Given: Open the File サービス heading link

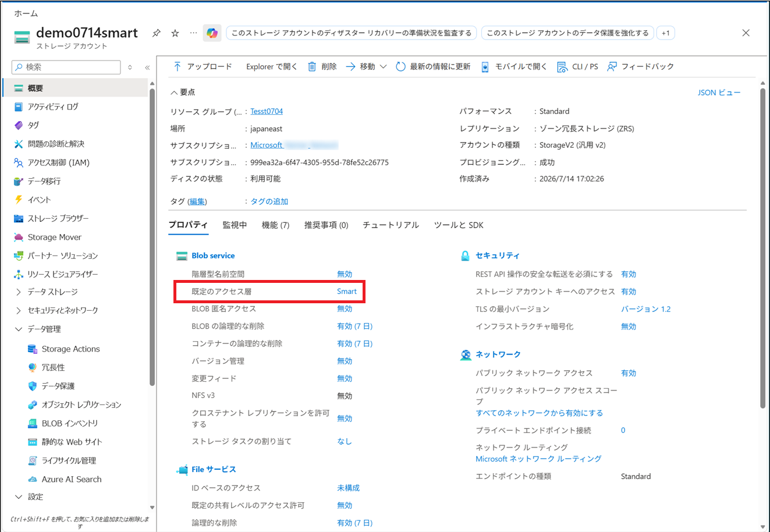Looking at the screenshot, I should [214, 469].
